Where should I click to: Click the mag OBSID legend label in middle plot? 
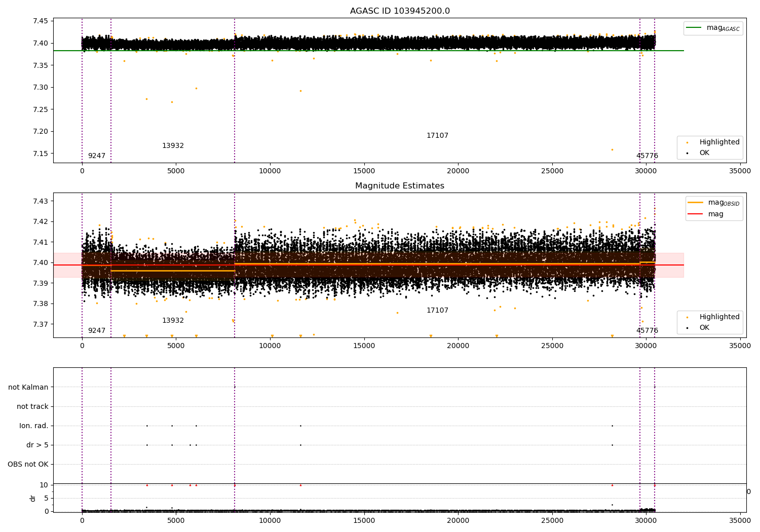click(724, 203)
